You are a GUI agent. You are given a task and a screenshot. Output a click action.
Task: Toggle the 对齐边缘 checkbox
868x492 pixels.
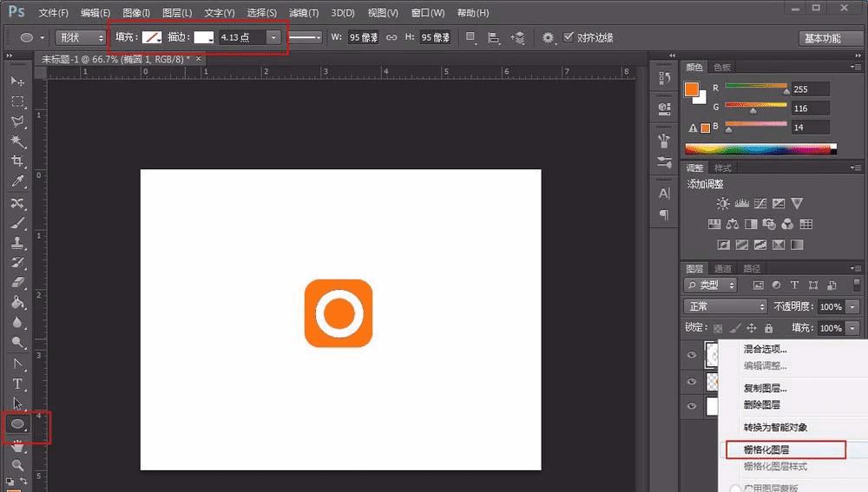[x=569, y=37]
